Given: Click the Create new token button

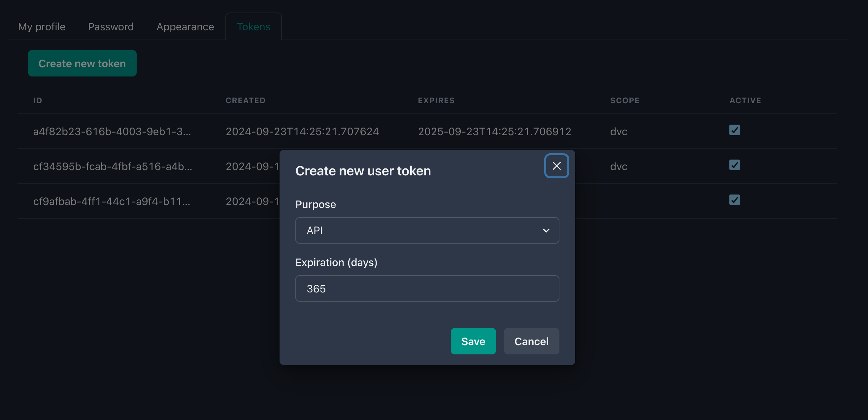Looking at the screenshot, I should [82, 63].
